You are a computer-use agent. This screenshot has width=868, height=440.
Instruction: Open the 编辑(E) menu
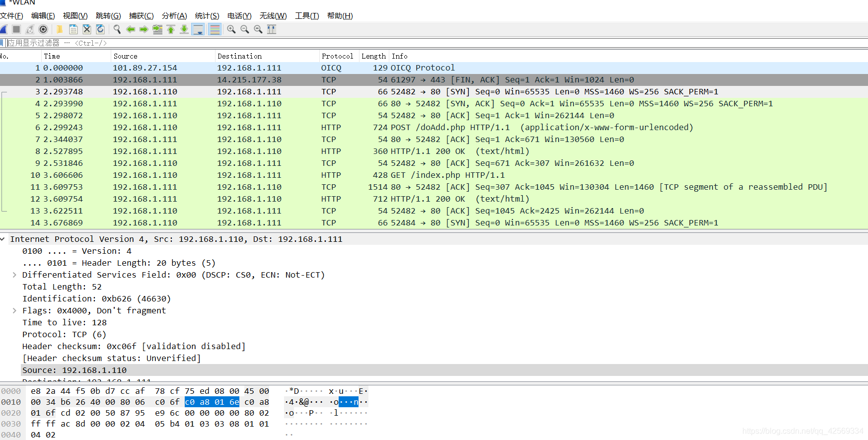click(43, 16)
